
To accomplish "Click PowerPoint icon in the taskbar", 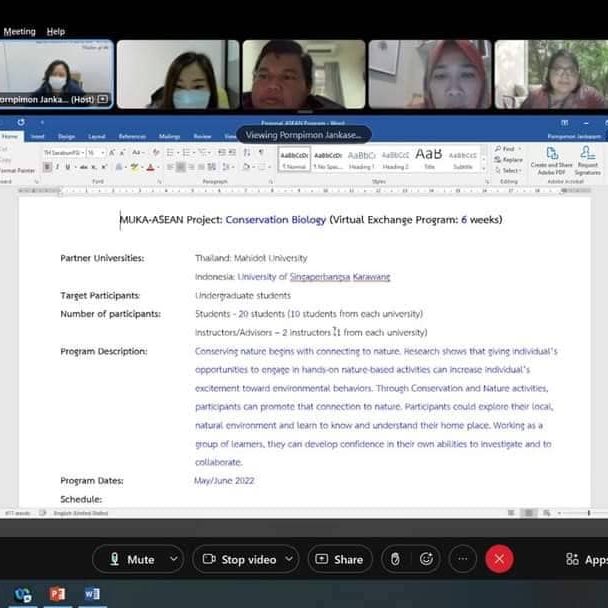I will coord(57,594).
